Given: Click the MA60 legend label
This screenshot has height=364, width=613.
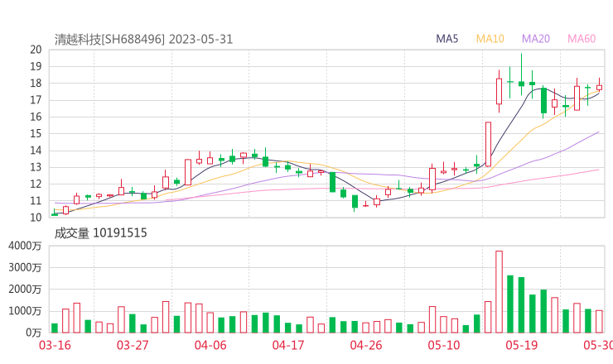Looking at the screenshot, I should (x=582, y=39).
